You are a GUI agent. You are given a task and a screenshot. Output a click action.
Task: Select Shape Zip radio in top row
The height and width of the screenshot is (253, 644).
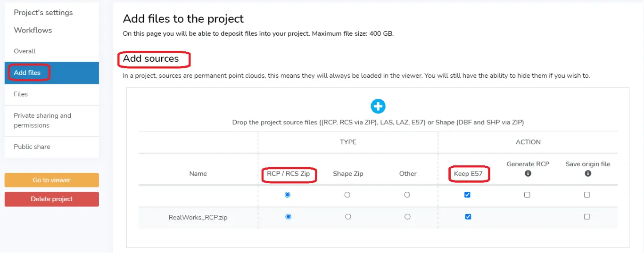pyautogui.click(x=347, y=195)
